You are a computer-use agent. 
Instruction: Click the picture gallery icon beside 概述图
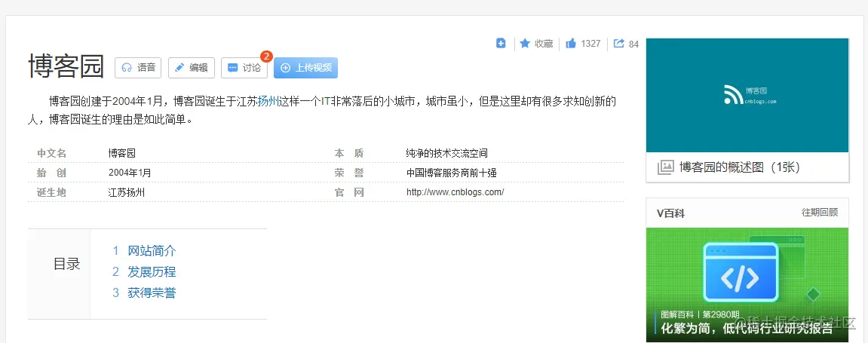[665, 167]
